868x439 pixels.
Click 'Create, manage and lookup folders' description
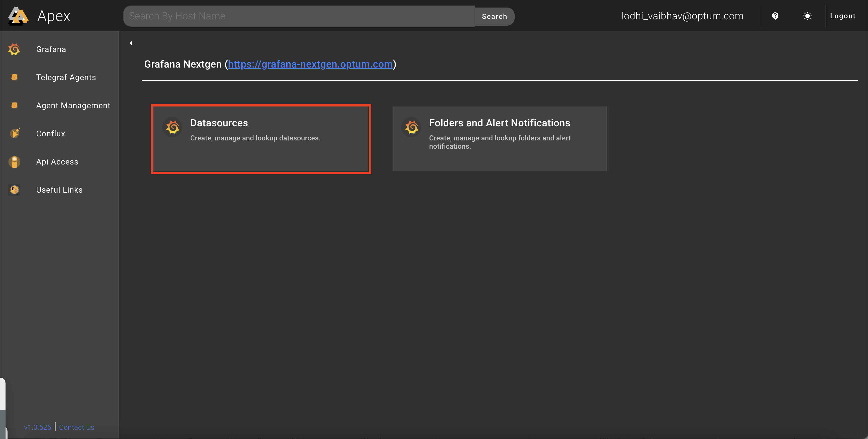coord(500,142)
